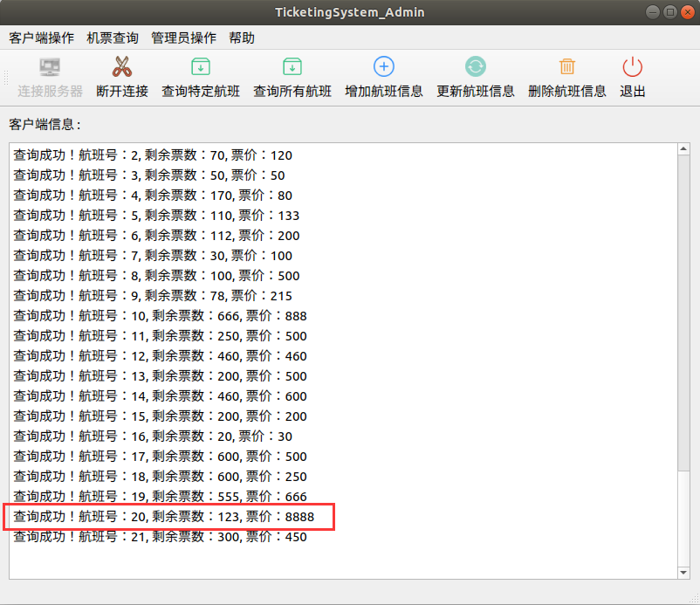Viewport: 700px width, 605px height.
Task: Click the scrollbar up arrow
Action: 683,149
